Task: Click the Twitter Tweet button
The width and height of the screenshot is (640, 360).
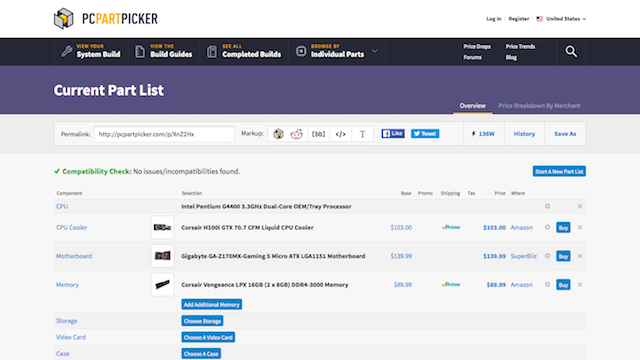Action: (x=425, y=133)
